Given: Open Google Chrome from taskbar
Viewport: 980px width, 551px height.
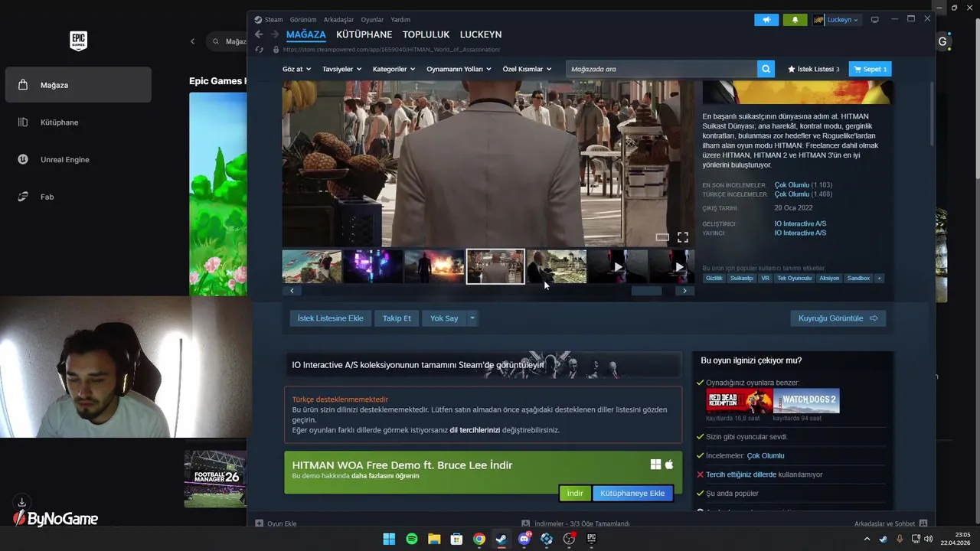Looking at the screenshot, I should tap(479, 539).
